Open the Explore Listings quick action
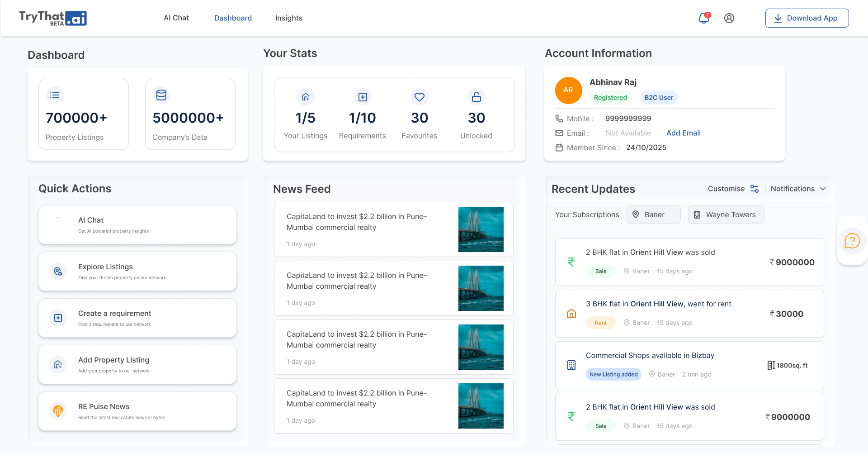 point(137,272)
